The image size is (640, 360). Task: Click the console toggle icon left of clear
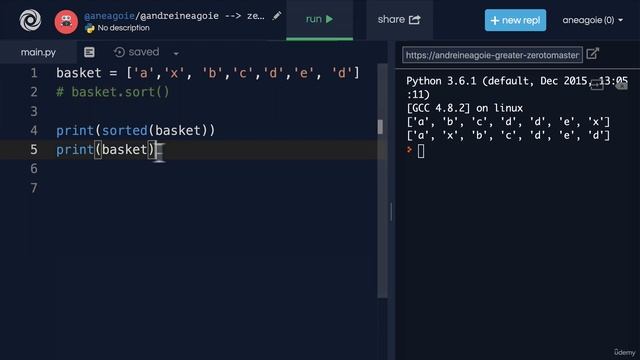click(597, 85)
